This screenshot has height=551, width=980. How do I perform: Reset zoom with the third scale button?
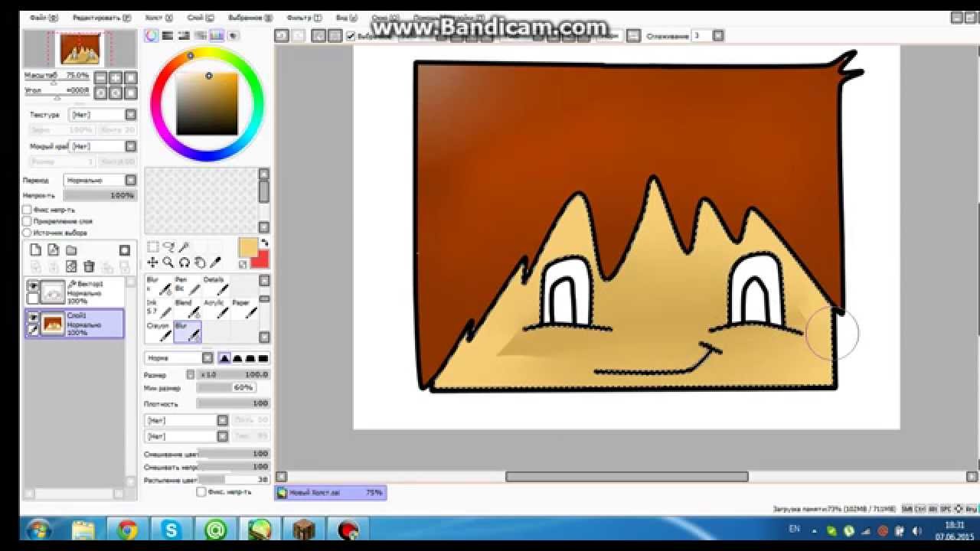click(131, 77)
